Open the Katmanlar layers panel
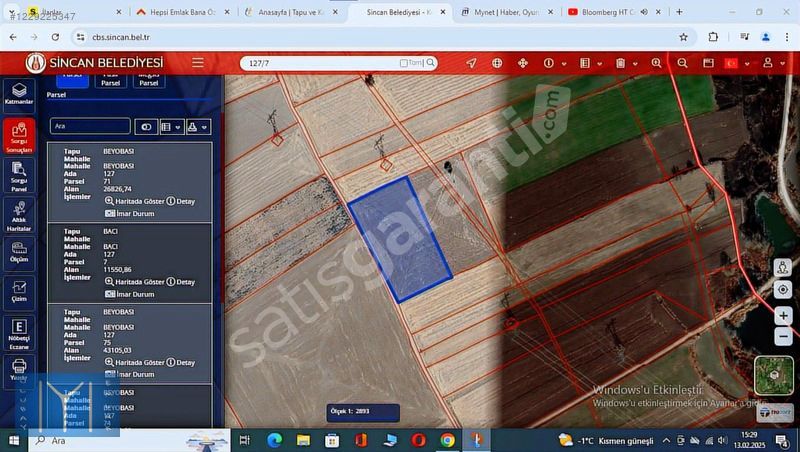This screenshot has width=800, height=452. tap(18, 93)
